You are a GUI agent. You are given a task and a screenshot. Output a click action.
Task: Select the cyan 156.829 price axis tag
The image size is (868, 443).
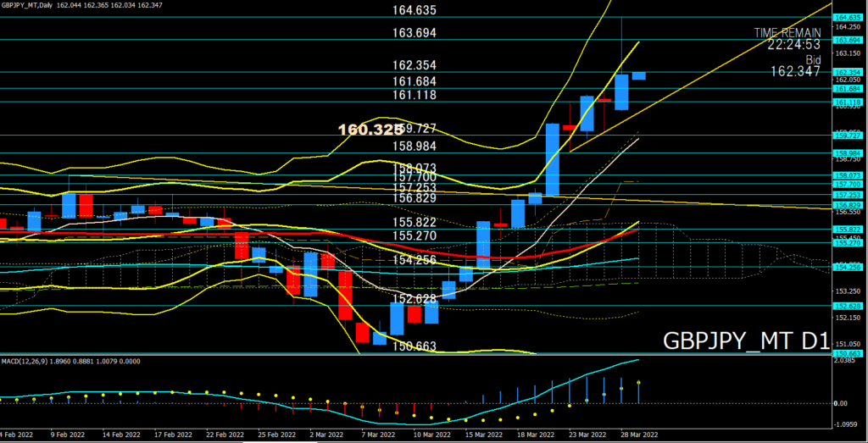coord(846,205)
